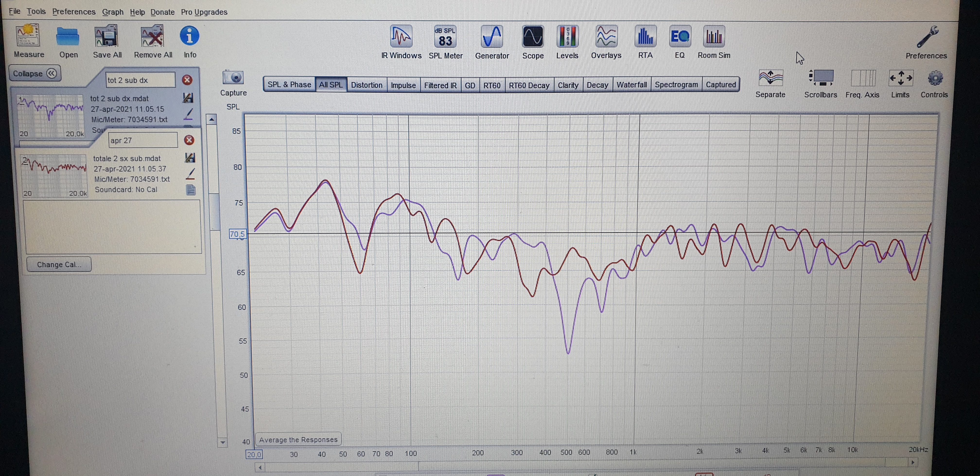
Task: Open the Scope window
Action: (x=533, y=42)
